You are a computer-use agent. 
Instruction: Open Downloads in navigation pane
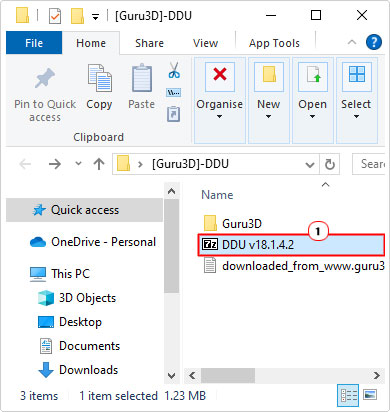78,370
